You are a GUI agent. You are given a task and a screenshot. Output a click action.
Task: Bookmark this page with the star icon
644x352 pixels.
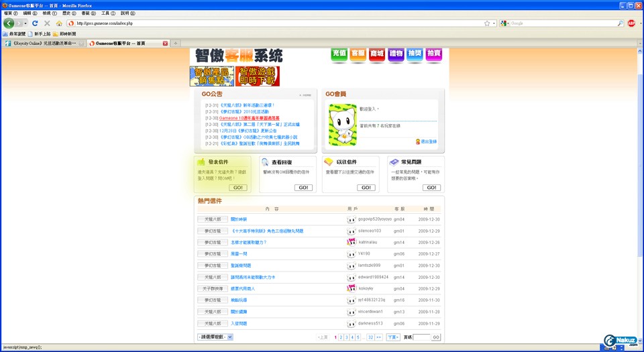coord(487,23)
